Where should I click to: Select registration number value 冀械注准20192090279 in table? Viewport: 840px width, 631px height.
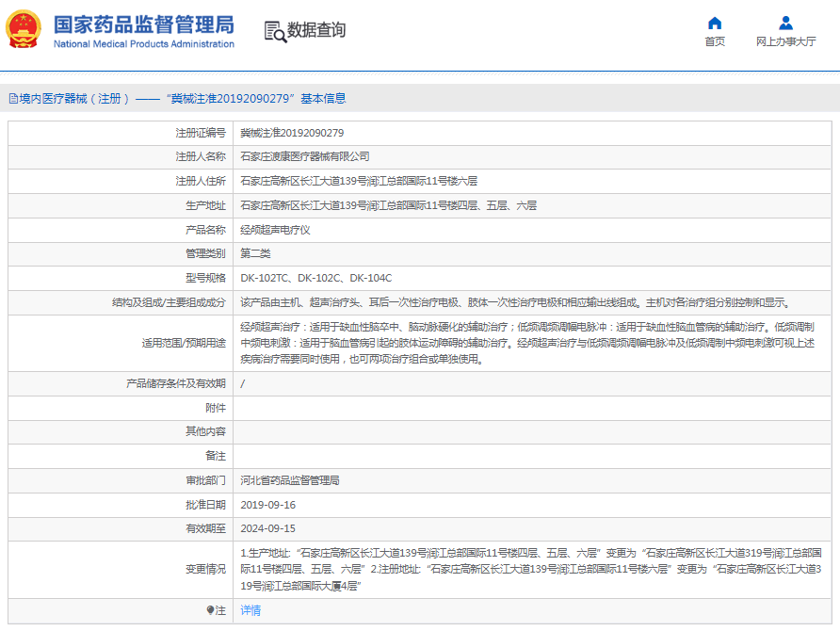pyautogui.click(x=292, y=133)
